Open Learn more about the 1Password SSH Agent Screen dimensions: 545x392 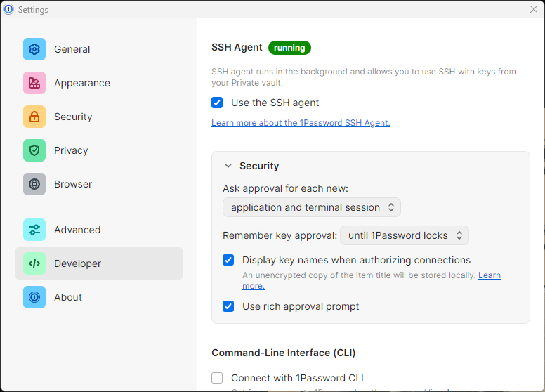pyautogui.click(x=301, y=123)
